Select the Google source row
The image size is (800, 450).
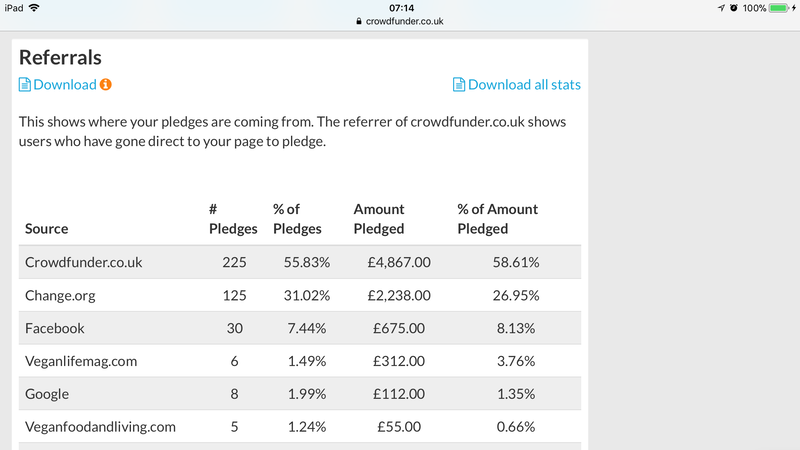point(48,394)
